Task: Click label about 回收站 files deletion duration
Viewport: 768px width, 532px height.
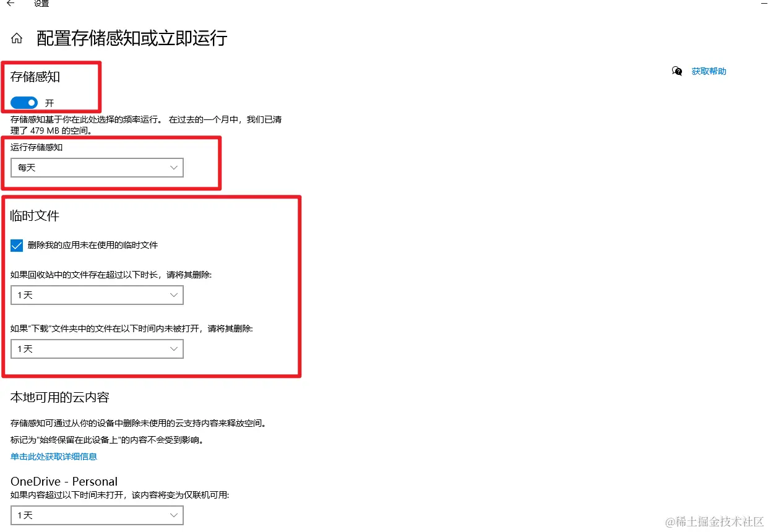Action: pos(111,275)
